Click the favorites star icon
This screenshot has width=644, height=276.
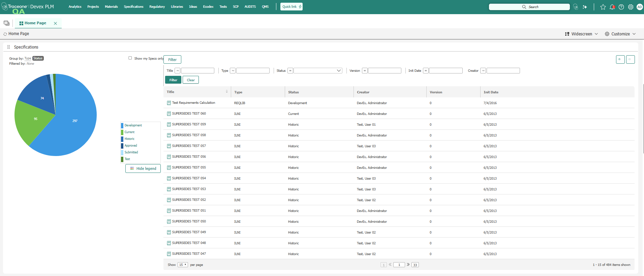(603, 7)
